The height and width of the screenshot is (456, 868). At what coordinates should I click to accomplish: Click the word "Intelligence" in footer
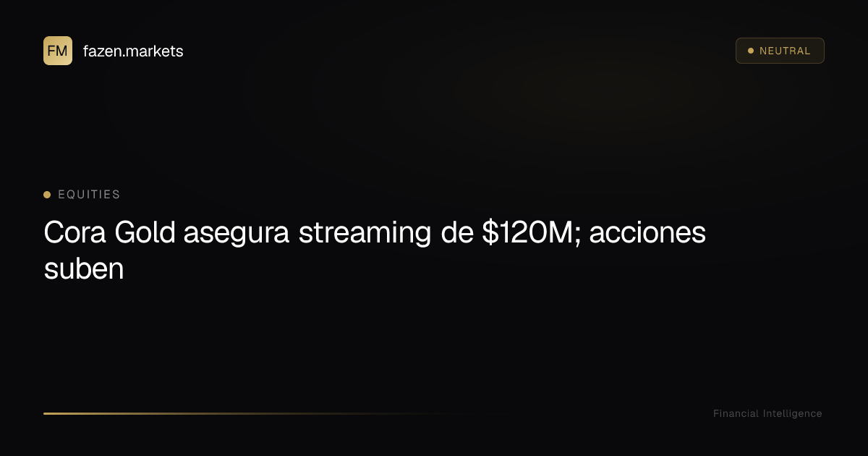(x=792, y=413)
